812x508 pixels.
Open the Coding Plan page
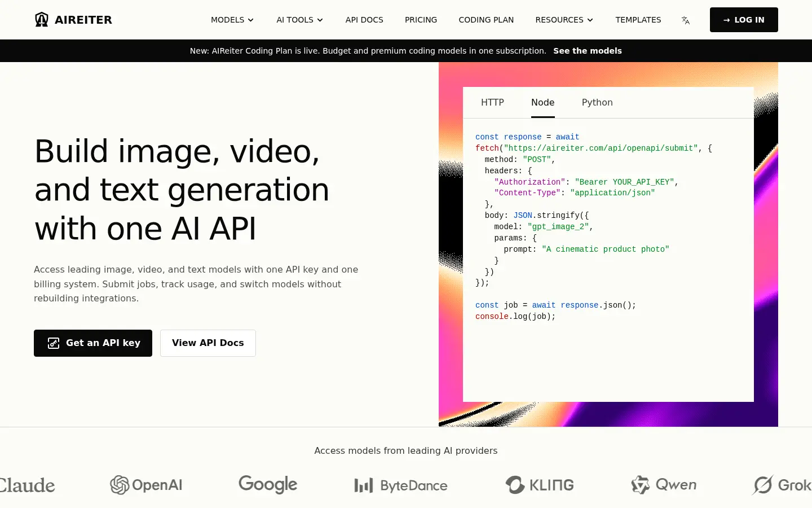(486, 20)
